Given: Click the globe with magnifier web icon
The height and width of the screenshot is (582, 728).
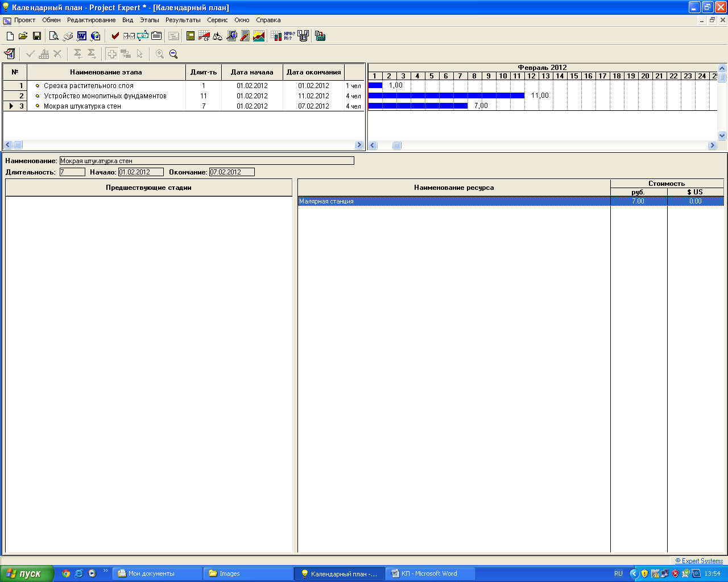Looking at the screenshot, I should coord(96,36).
